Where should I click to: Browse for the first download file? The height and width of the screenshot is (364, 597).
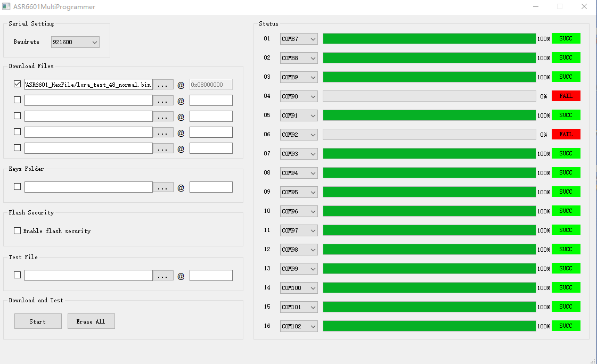pos(163,85)
